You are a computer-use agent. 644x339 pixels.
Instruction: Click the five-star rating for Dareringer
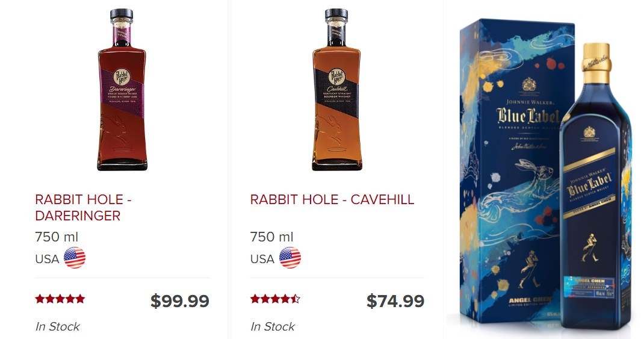(x=60, y=299)
